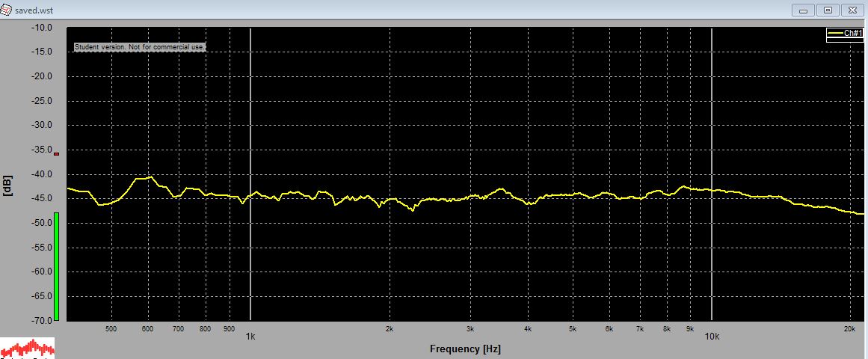This screenshot has width=868, height=359.
Task: Click the -55.0 dB axis label
Action: (41, 247)
